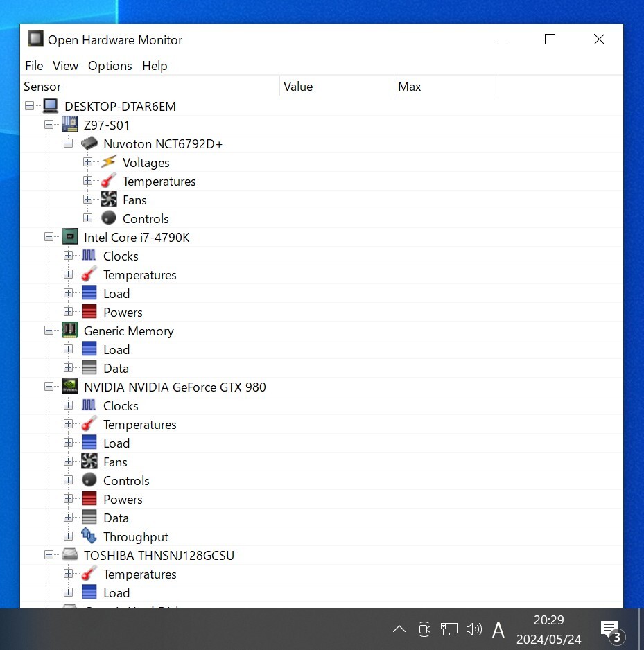Select the Fans row under NVIDIA GPU

(x=322, y=462)
